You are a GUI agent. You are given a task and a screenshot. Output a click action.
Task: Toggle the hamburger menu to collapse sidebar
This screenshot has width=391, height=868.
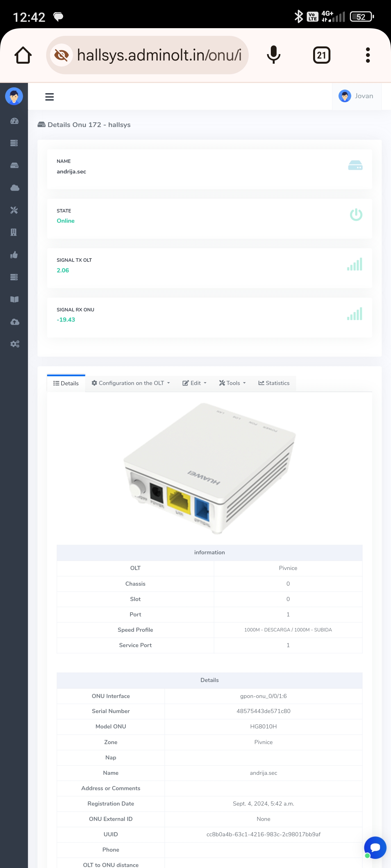pos(50,97)
